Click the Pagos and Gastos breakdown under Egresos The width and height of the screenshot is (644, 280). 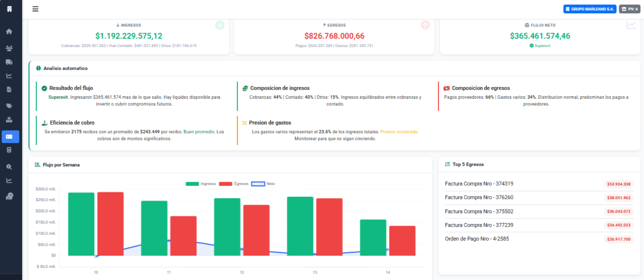tap(334, 46)
